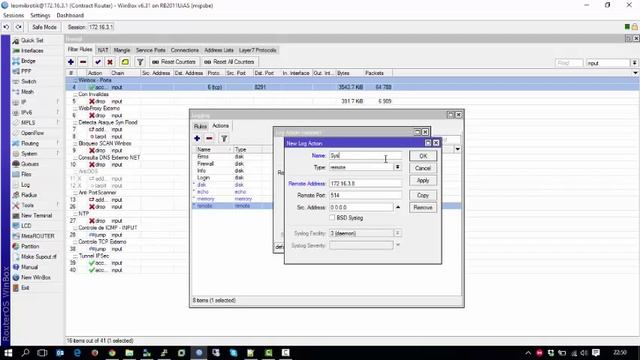Click the taskbar search magnifier icon
Image resolution: width=640 pixels, height=360 pixels.
coord(25,353)
